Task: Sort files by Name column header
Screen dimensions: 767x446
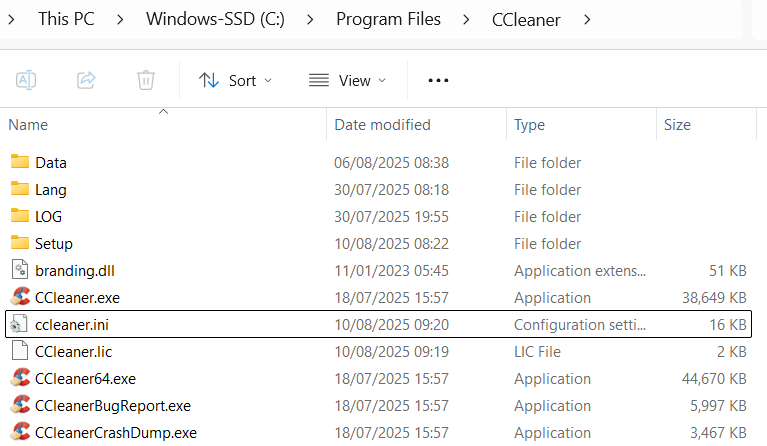Action: tap(28, 125)
